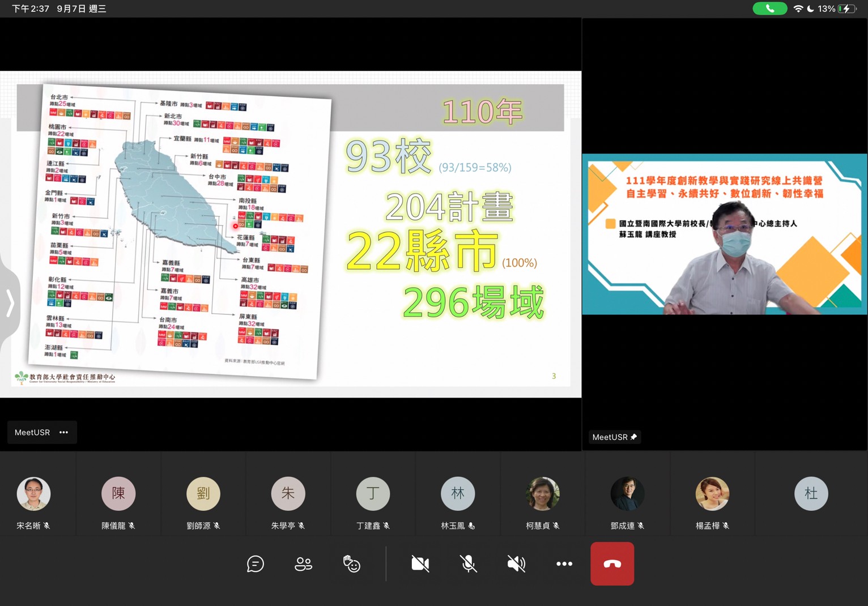Tap the Wi-Fi icon in the status bar
Image resolution: width=868 pixels, height=606 pixels.
[x=798, y=8]
